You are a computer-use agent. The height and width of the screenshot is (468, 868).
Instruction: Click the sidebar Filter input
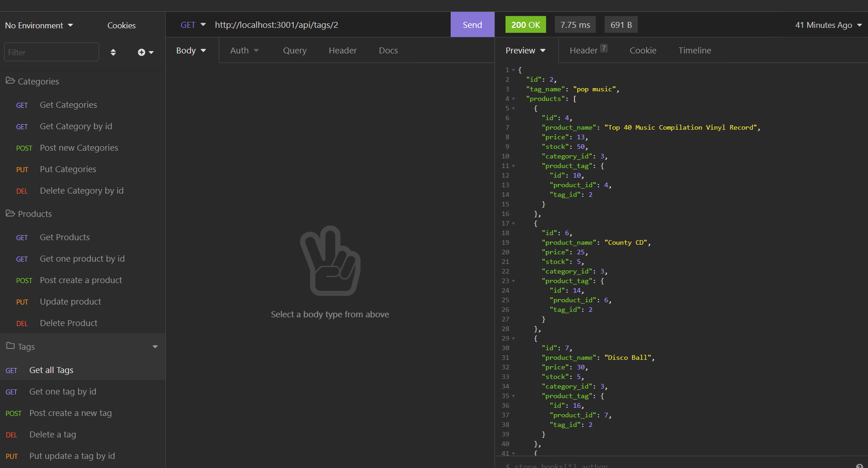[x=52, y=52]
